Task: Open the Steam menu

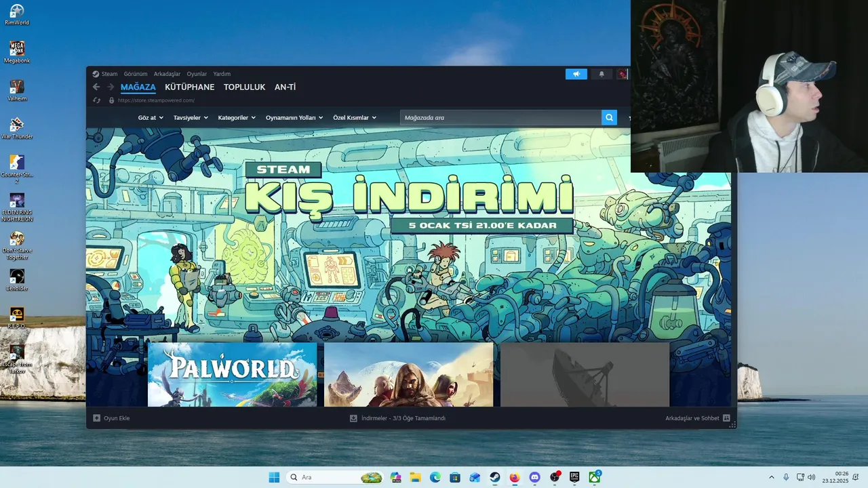Action: 105,74
